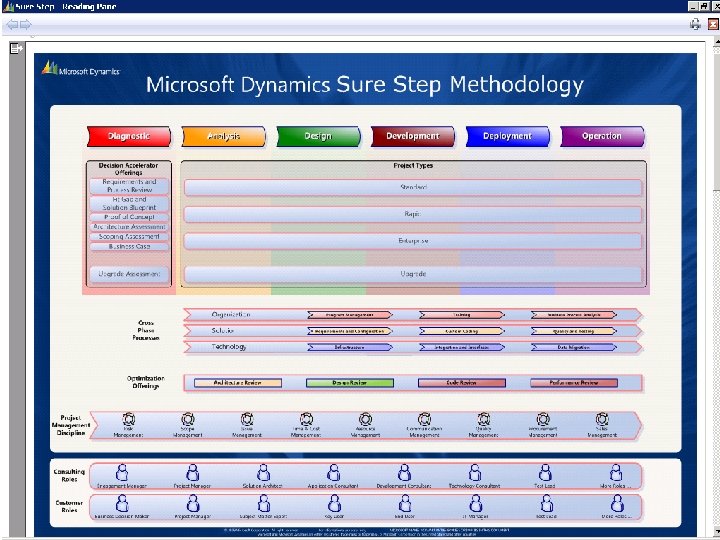Screen dimensions: 720x540
Task: Select consulting Project Manager role icon
Action: [x=192, y=472]
